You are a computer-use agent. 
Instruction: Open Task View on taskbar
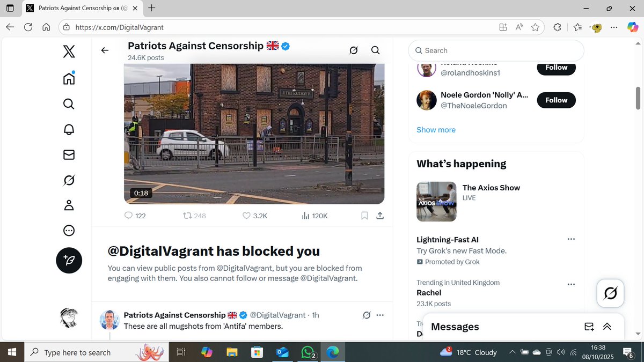pyautogui.click(x=181, y=352)
